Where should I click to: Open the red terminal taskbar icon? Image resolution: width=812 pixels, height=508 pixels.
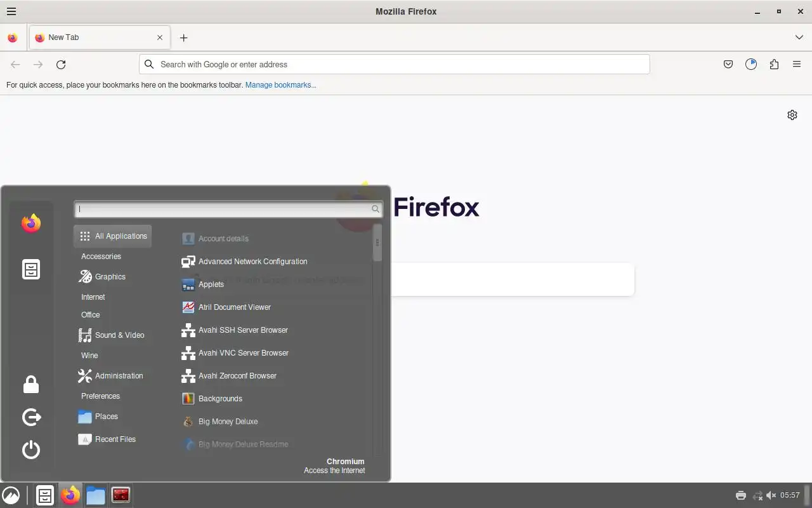point(121,495)
